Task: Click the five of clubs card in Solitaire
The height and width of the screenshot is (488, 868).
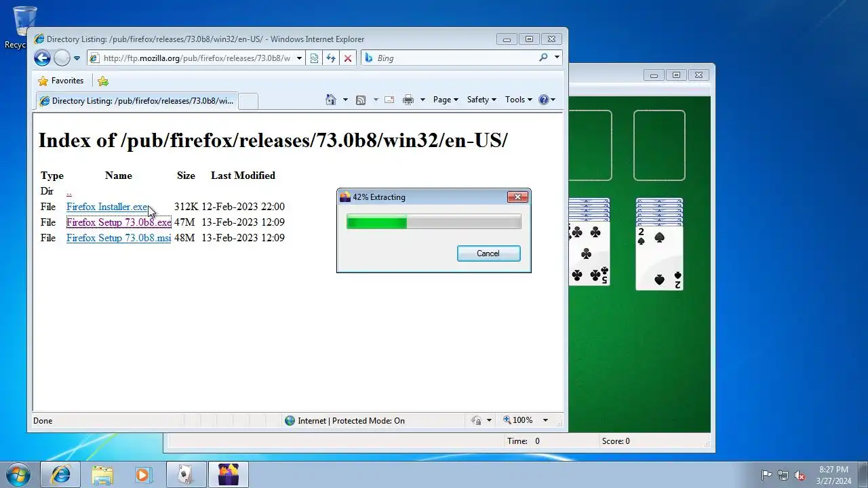Action: click(589, 254)
